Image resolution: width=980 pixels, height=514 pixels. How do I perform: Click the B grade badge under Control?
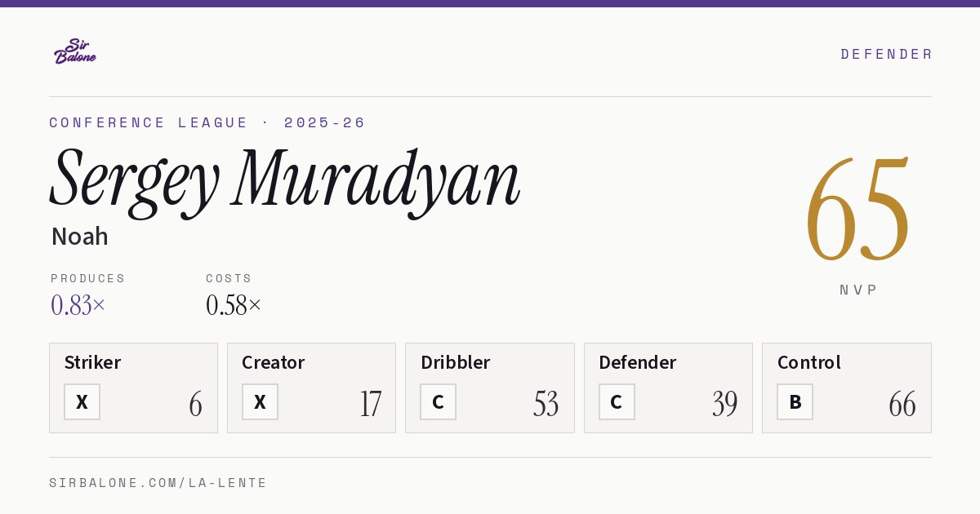pos(795,402)
